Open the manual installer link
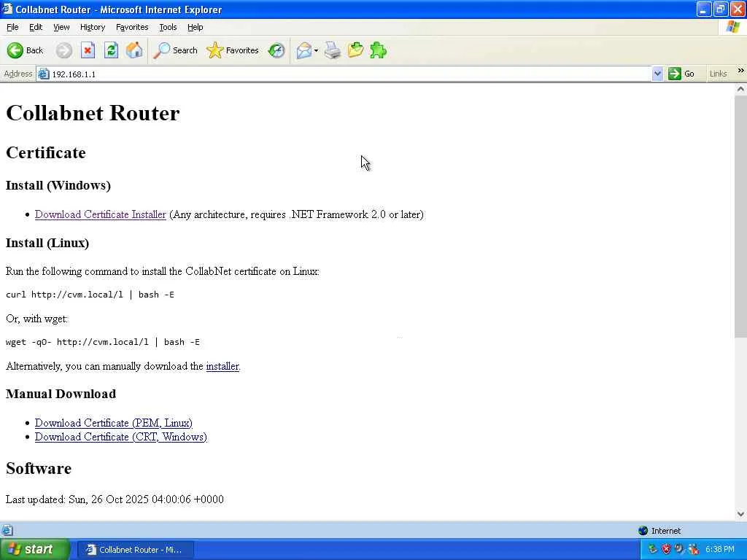Viewport: 747px width, 560px height. 222,366
